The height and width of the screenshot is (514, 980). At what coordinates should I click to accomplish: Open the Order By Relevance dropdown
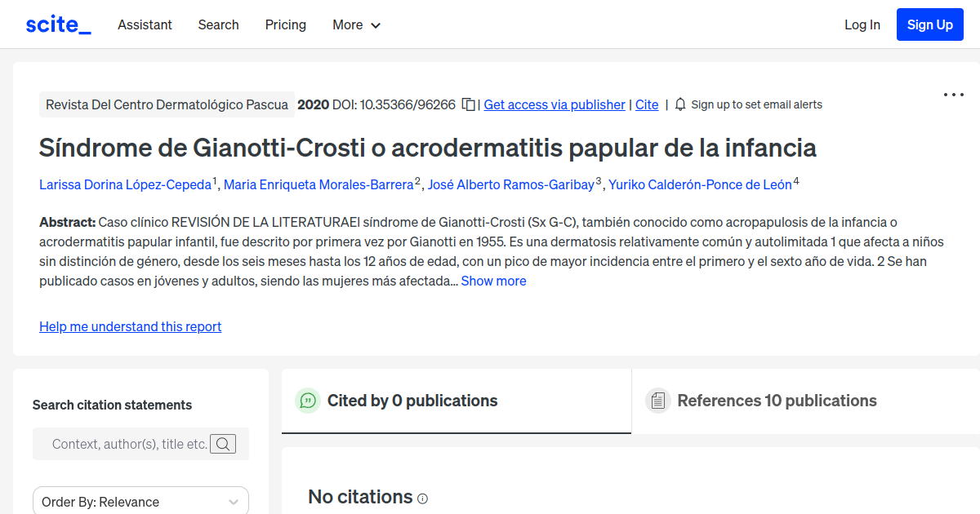tap(140, 500)
